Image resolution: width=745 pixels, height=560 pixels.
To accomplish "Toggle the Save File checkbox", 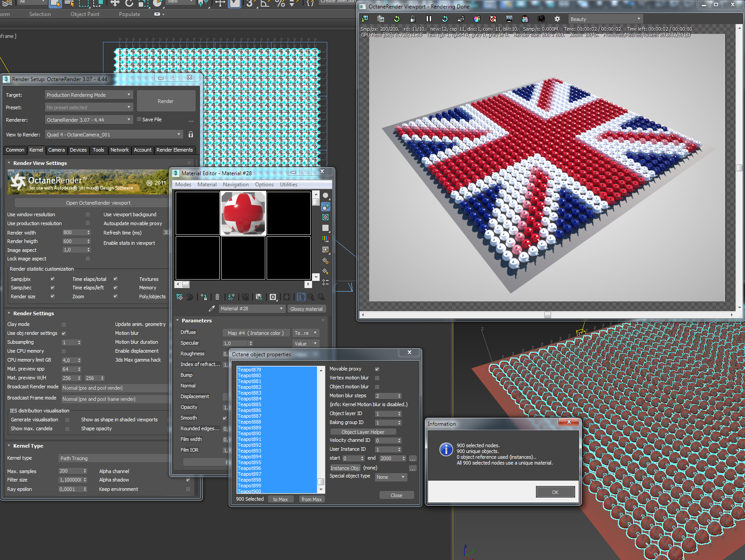I will point(139,119).
